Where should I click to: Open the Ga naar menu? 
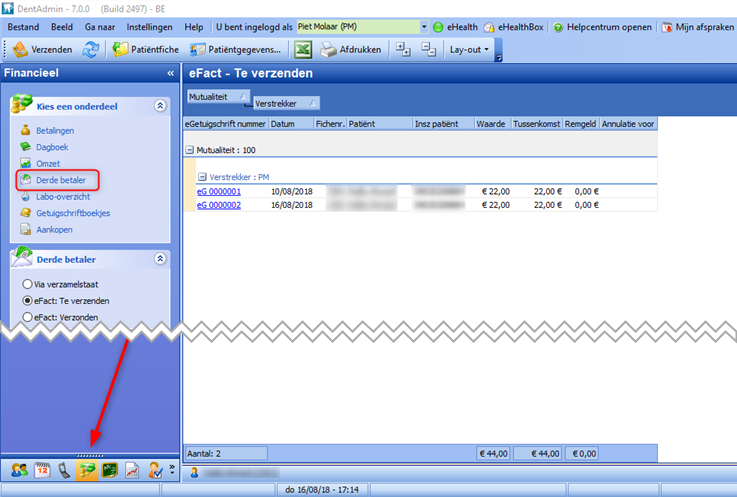pos(100,27)
